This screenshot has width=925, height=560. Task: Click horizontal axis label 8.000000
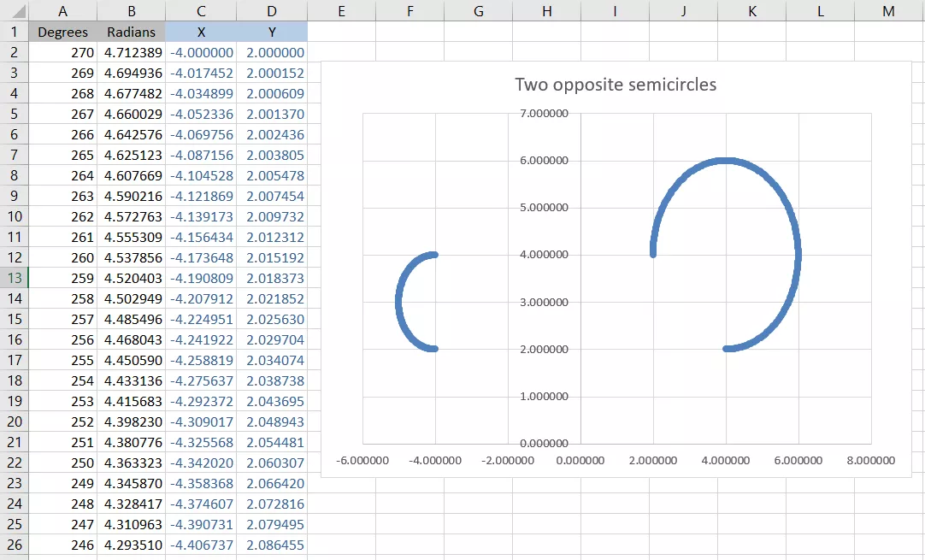point(871,460)
